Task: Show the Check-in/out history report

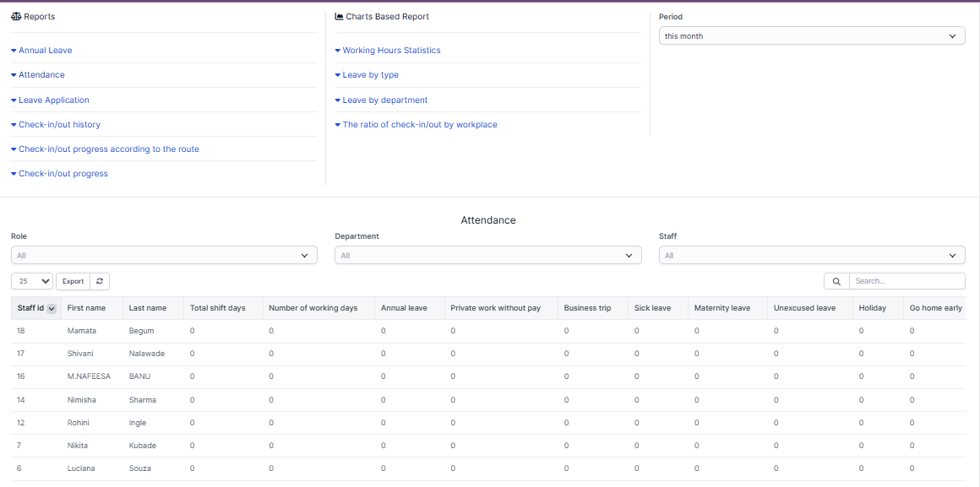Action: [x=59, y=125]
